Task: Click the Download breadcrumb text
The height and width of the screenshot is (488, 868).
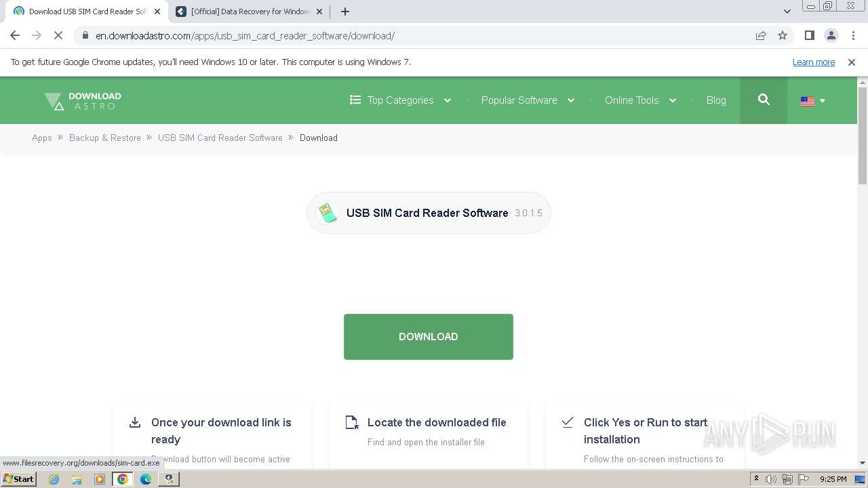Action: pos(319,138)
